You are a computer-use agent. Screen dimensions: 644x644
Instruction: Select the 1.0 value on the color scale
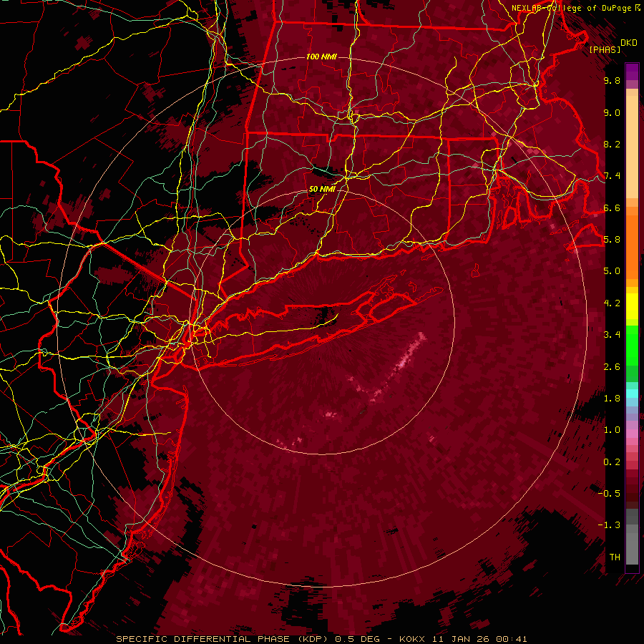[612, 430]
